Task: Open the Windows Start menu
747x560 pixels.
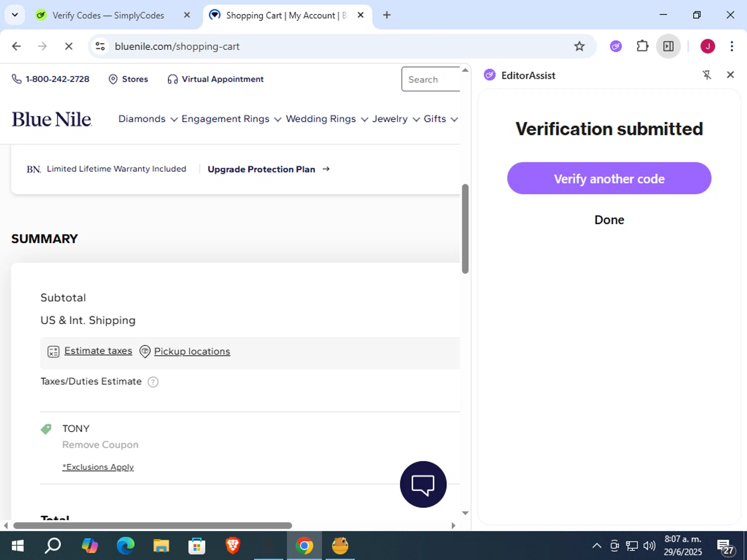Action: [x=17, y=546]
